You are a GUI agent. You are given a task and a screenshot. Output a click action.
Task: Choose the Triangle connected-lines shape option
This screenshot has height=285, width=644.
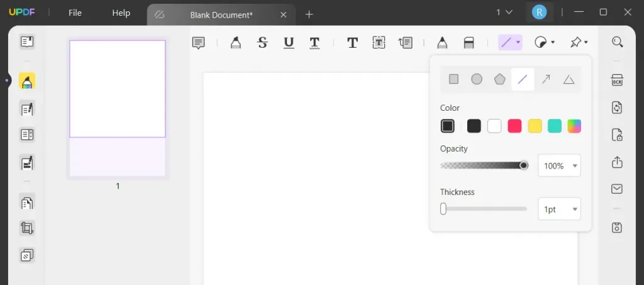(569, 79)
